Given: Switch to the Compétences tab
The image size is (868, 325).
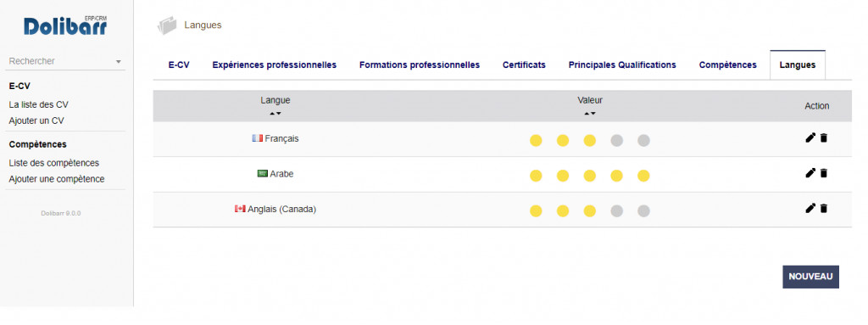Looking at the screenshot, I should click(727, 64).
